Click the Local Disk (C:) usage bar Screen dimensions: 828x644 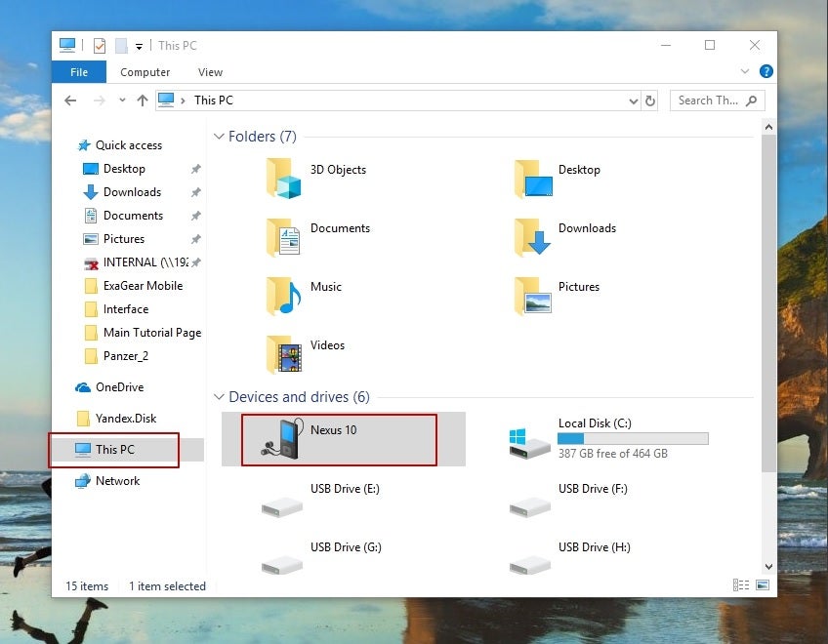tap(633, 439)
